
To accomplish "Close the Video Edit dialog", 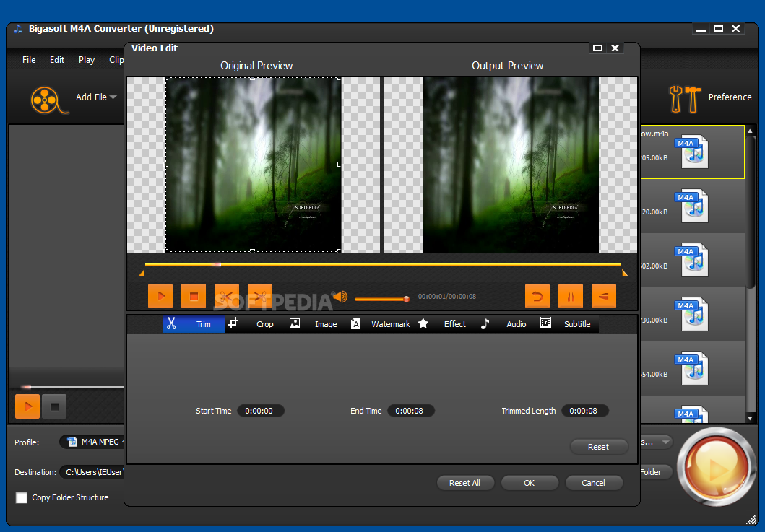I will pos(615,48).
